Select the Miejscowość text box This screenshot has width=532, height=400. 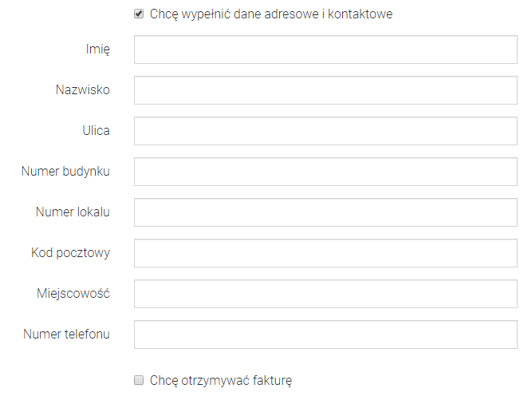325,294
